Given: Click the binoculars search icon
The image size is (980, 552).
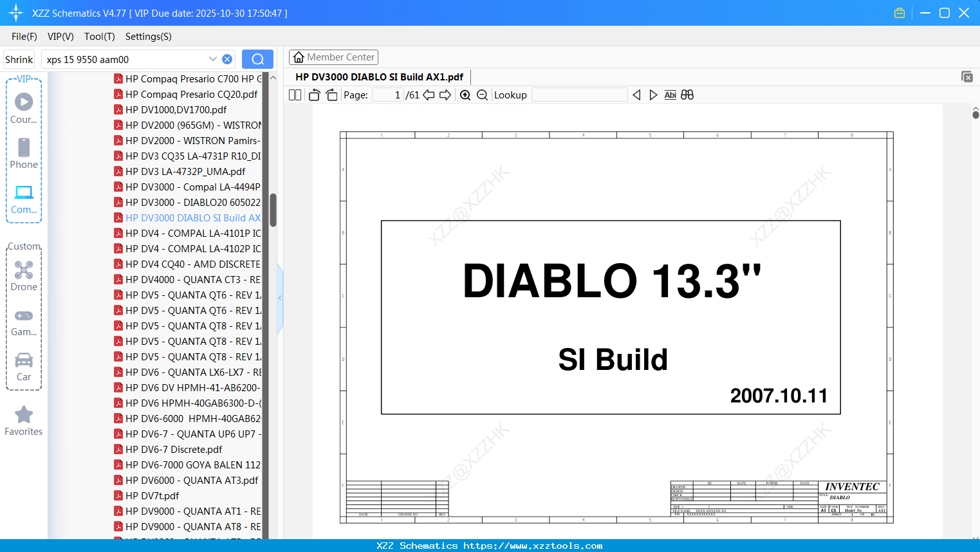Looking at the screenshot, I should (687, 95).
